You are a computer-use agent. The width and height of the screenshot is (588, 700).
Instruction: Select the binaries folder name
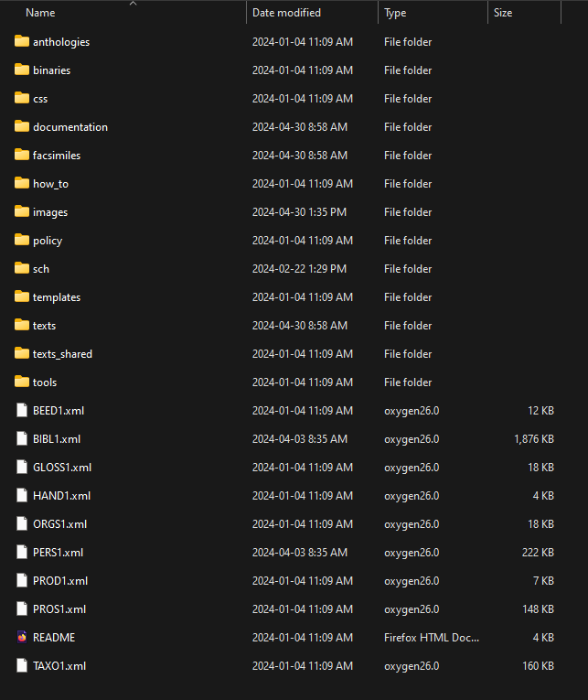click(52, 70)
